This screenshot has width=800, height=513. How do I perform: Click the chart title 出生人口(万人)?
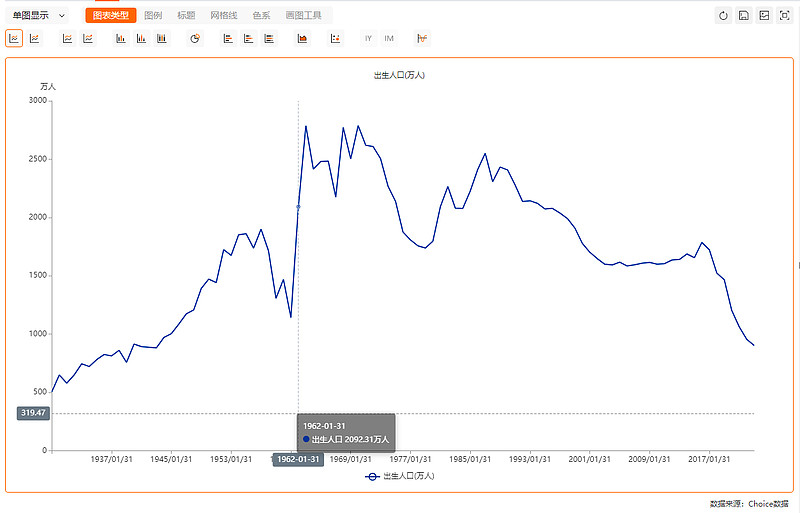(399, 75)
